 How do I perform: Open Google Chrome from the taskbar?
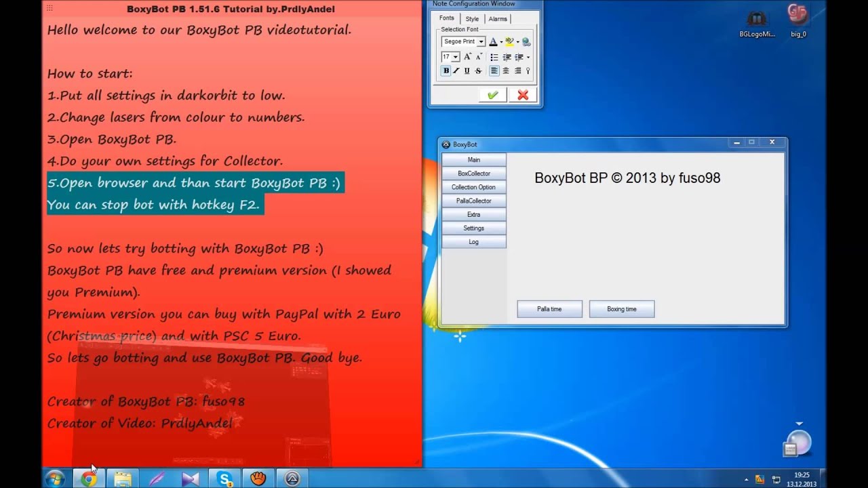(89, 479)
